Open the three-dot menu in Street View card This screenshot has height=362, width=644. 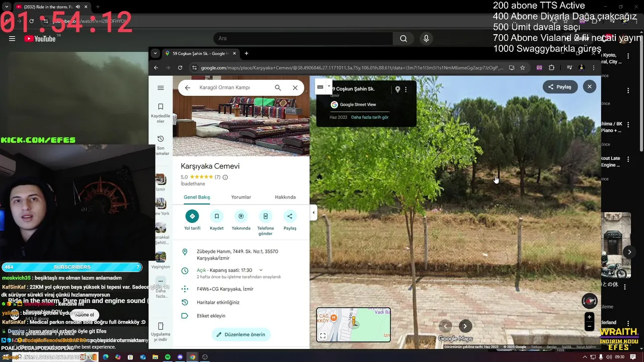406,89
